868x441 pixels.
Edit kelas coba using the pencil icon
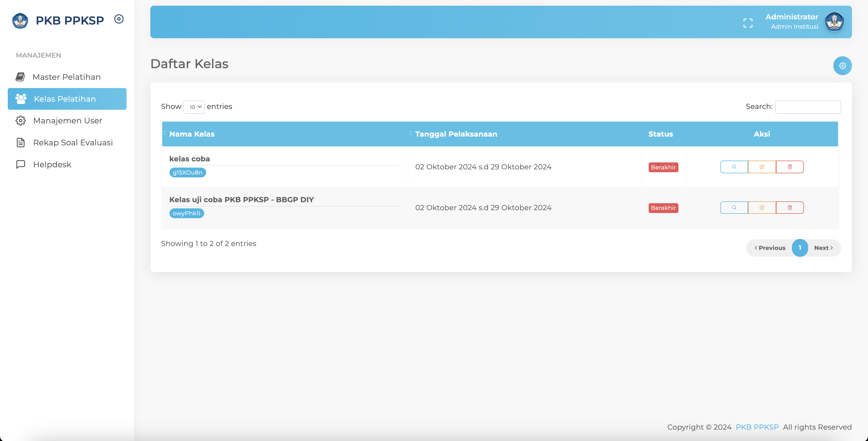tap(762, 167)
